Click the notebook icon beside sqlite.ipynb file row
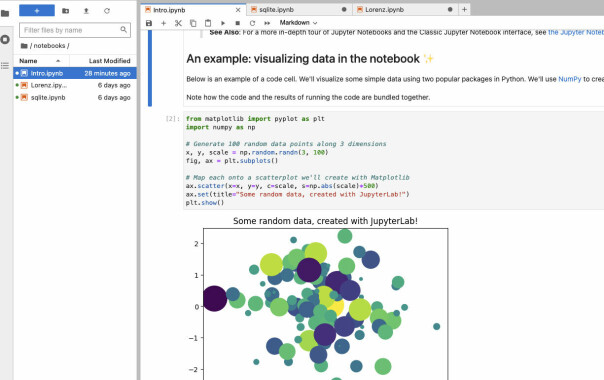Viewport: 604px width, 380px height. tap(24, 98)
